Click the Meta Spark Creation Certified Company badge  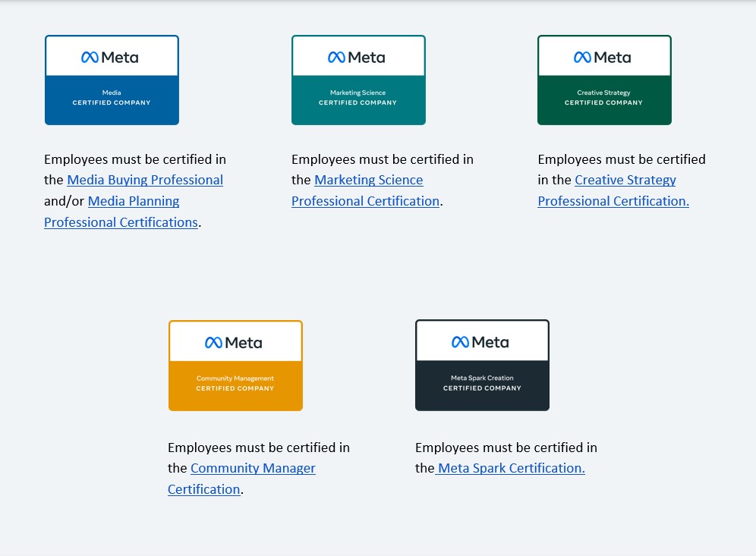(x=482, y=365)
